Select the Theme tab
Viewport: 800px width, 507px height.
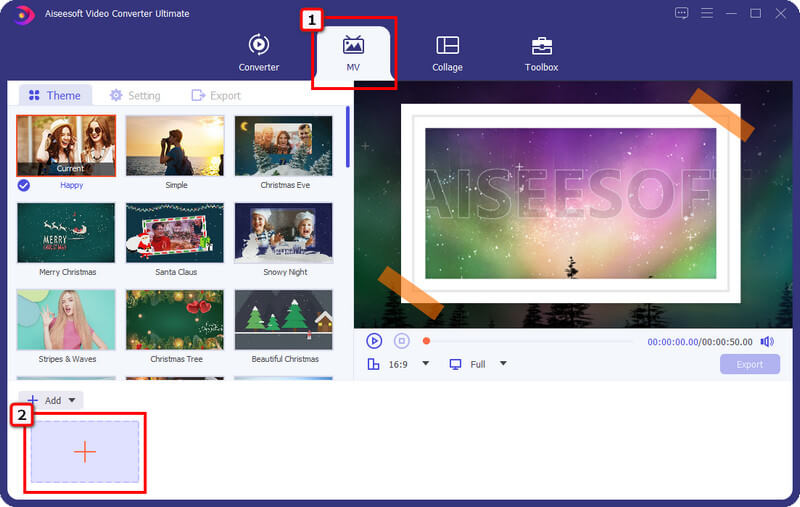pyautogui.click(x=55, y=95)
